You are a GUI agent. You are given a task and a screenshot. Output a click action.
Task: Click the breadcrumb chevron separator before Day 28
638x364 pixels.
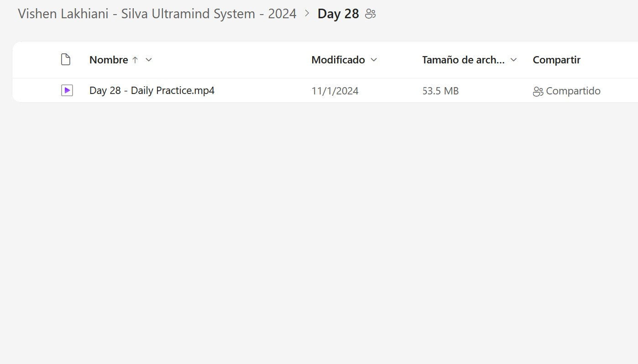point(307,14)
